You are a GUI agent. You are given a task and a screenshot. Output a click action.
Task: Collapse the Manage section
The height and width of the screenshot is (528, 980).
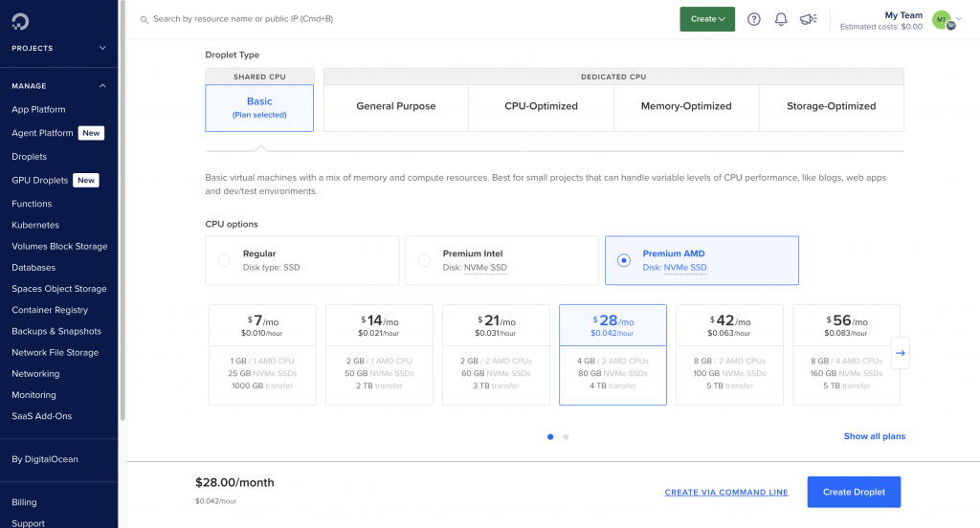(102, 86)
